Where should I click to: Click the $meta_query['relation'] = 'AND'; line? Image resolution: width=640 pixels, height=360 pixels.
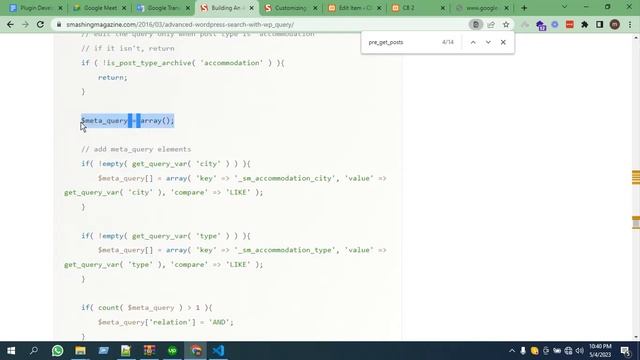(x=166, y=322)
